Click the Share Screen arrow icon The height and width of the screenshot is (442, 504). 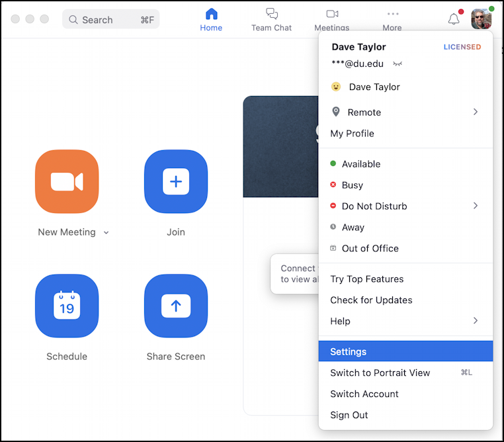(176, 306)
